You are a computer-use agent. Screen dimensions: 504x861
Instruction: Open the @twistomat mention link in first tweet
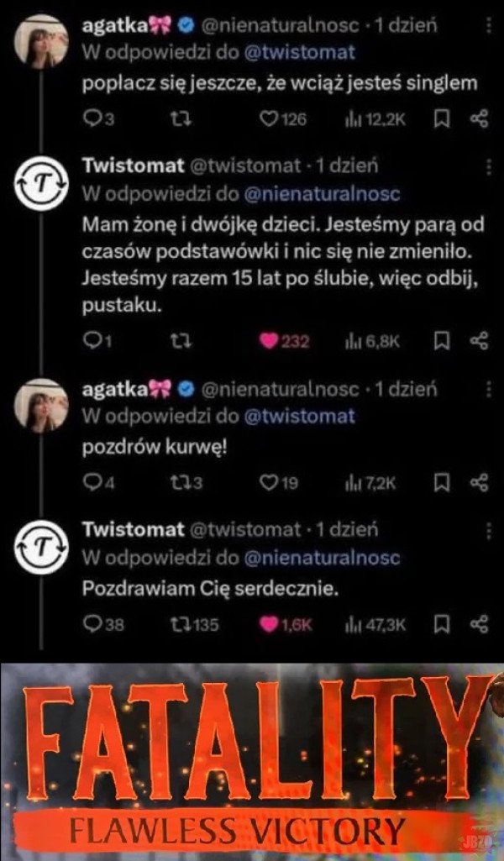pyautogui.click(x=298, y=52)
